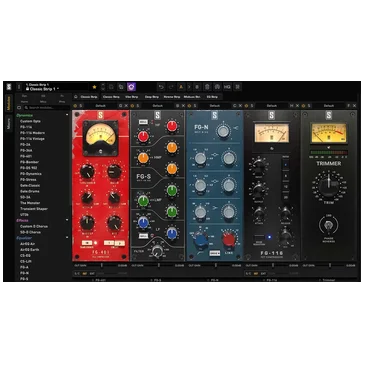This screenshot has height=365, width=365.
Task: Click the FG-N blue low-frequency knob
Action: point(201,240)
